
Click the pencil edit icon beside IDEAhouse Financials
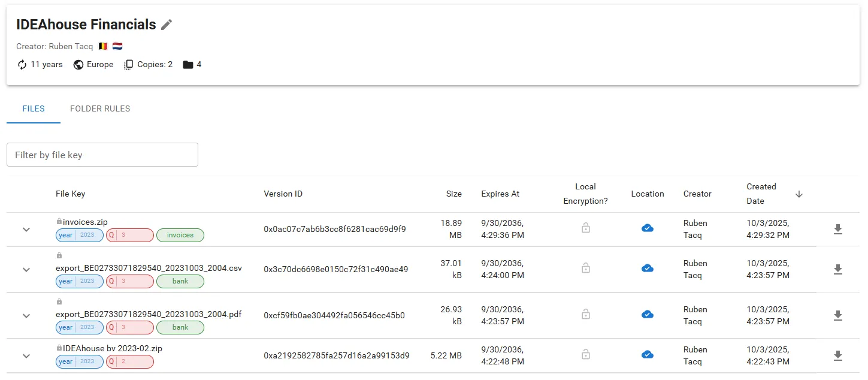pyautogui.click(x=167, y=25)
